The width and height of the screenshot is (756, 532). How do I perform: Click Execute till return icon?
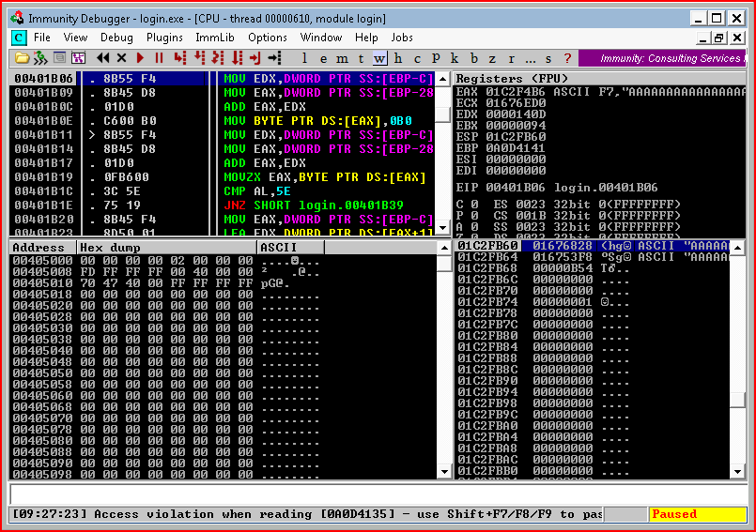coord(255,58)
